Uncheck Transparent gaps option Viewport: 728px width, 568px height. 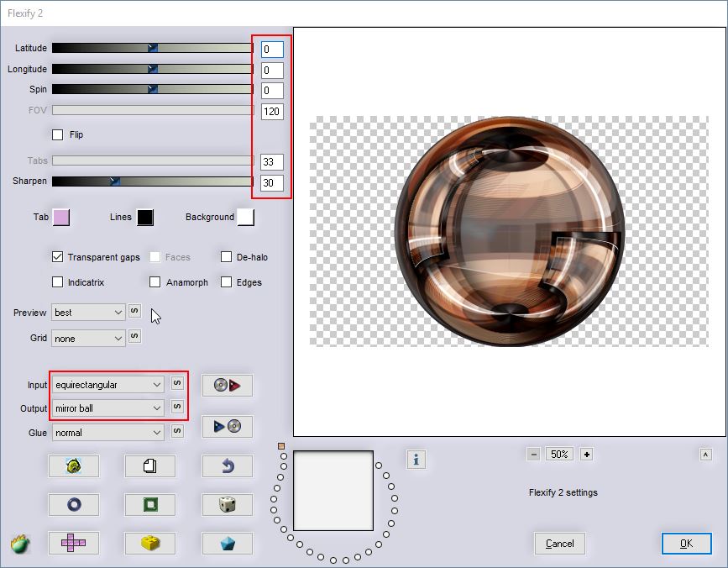click(58, 257)
